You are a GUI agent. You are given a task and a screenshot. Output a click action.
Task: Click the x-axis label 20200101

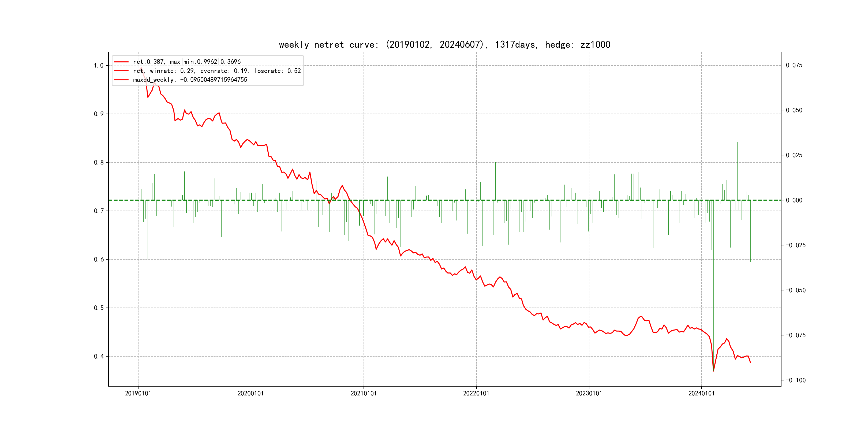point(250,393)
